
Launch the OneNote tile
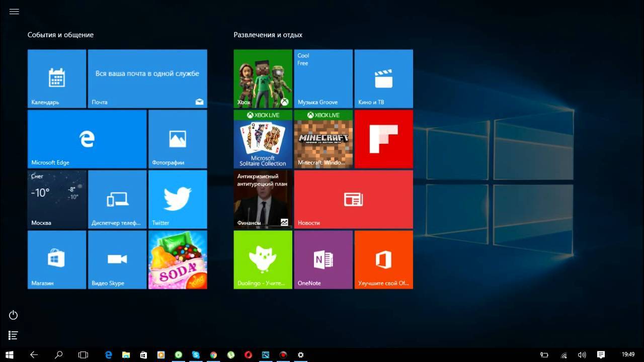[323, 259]
